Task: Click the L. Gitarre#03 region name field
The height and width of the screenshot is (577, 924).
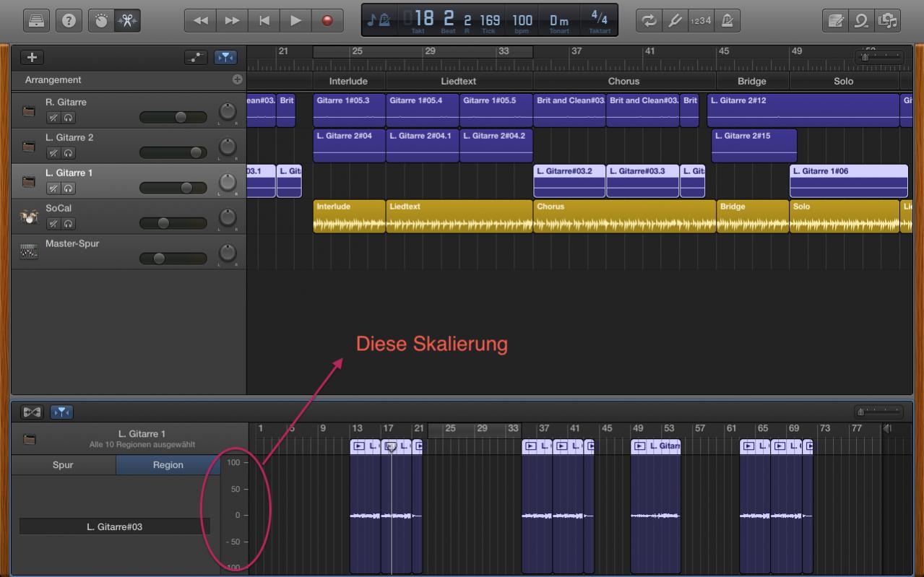Action: click(114, 526)
